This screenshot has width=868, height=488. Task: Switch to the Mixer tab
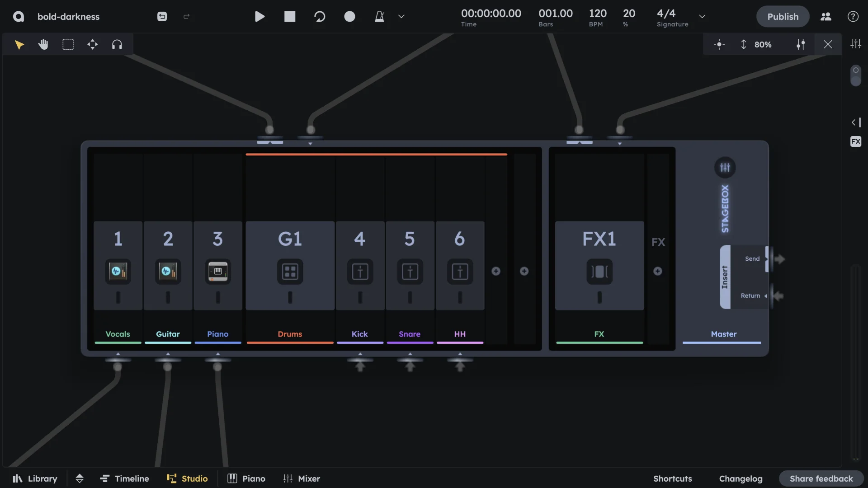click(302, 478)
